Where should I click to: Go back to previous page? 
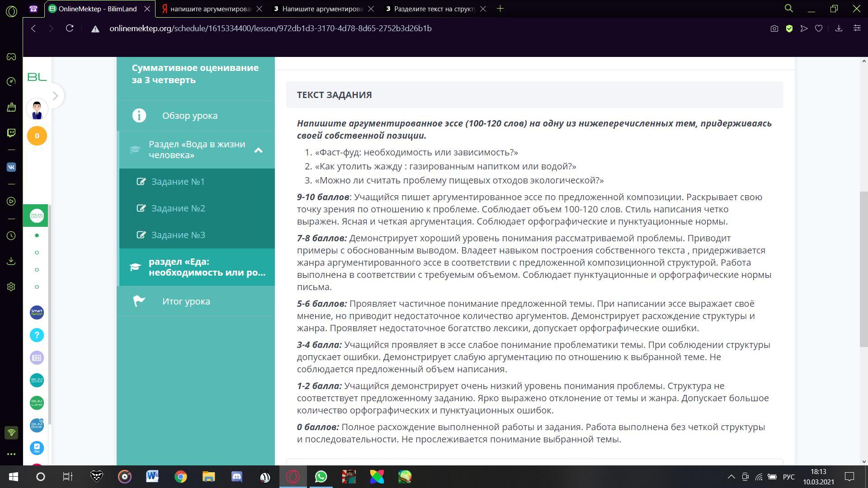click(33, 28)
